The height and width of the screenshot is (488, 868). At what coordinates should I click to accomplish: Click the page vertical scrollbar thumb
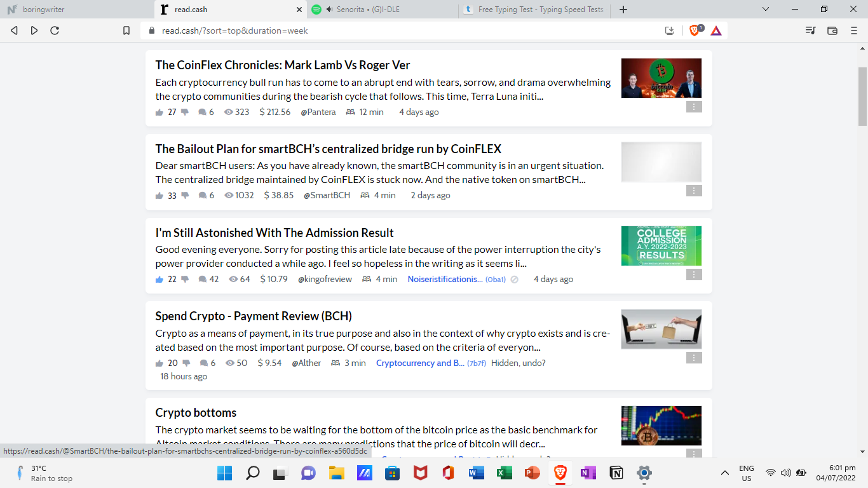coord(862,97)
